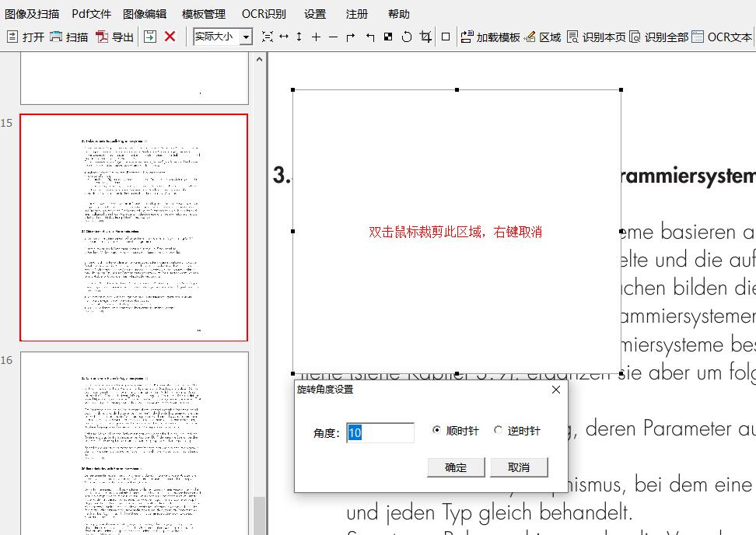Click the rotate right arrow icon

(x=351, y=37)
